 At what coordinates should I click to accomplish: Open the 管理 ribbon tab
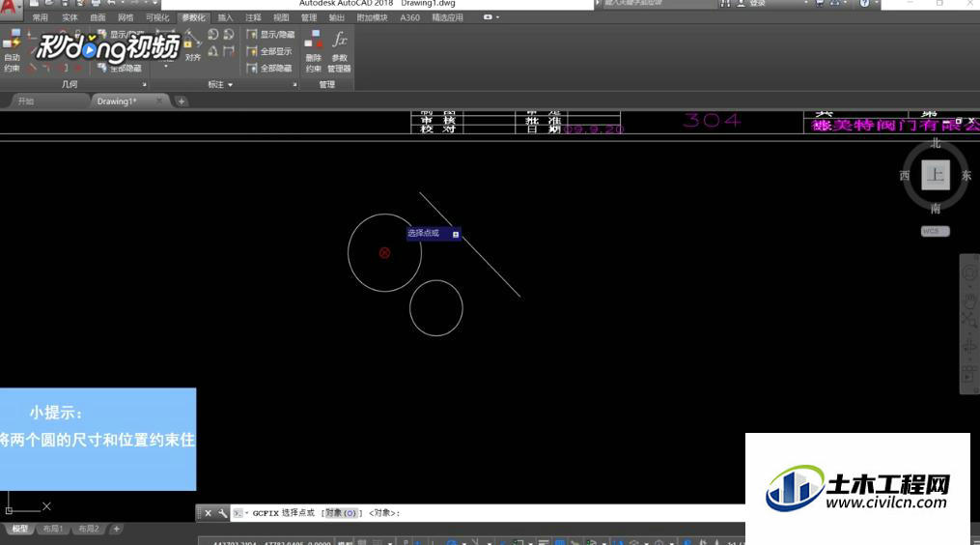[x=309, y=17]
